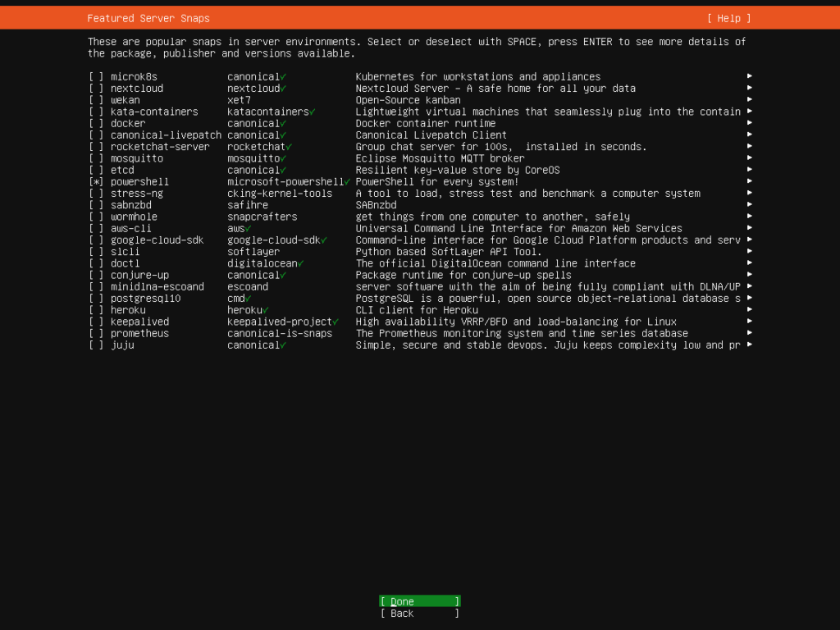Click the Done button
This screenshot has width=840, height=630.
click(x=419, y=601)
